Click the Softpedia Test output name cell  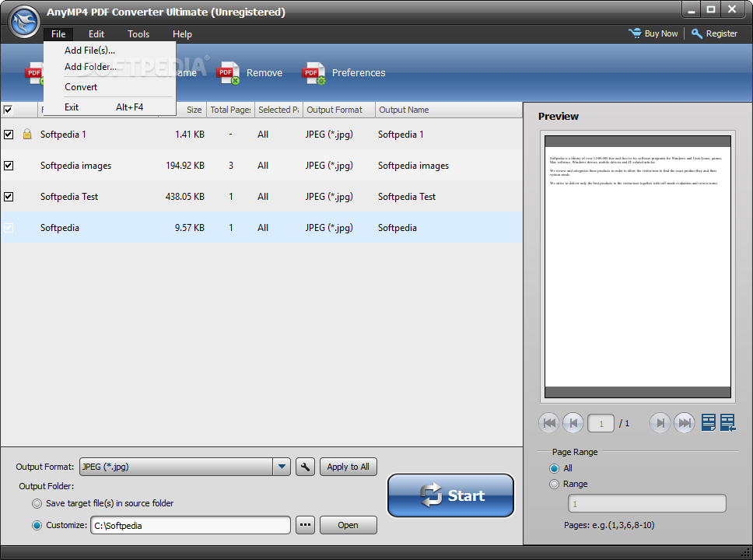pos(407,197)
